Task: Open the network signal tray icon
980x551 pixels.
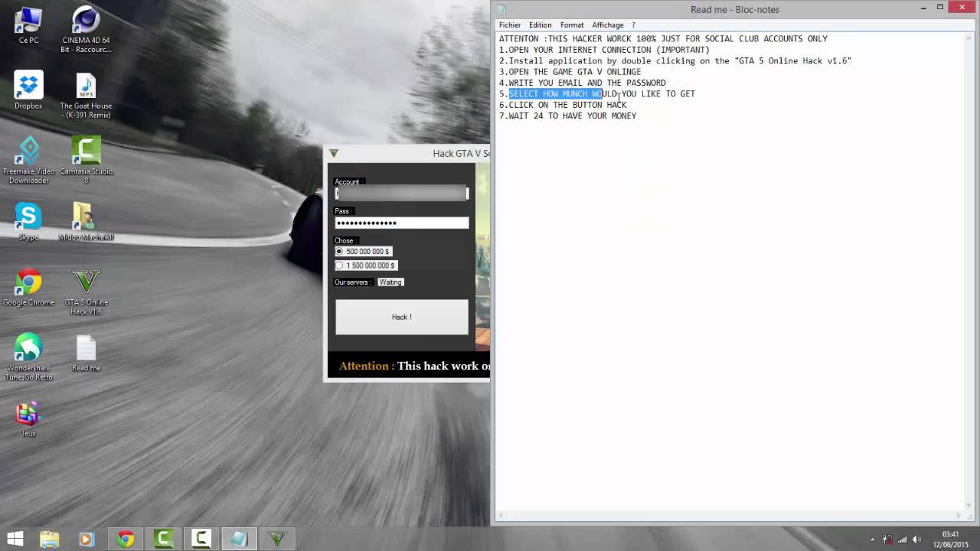Action: coord(902,540)
